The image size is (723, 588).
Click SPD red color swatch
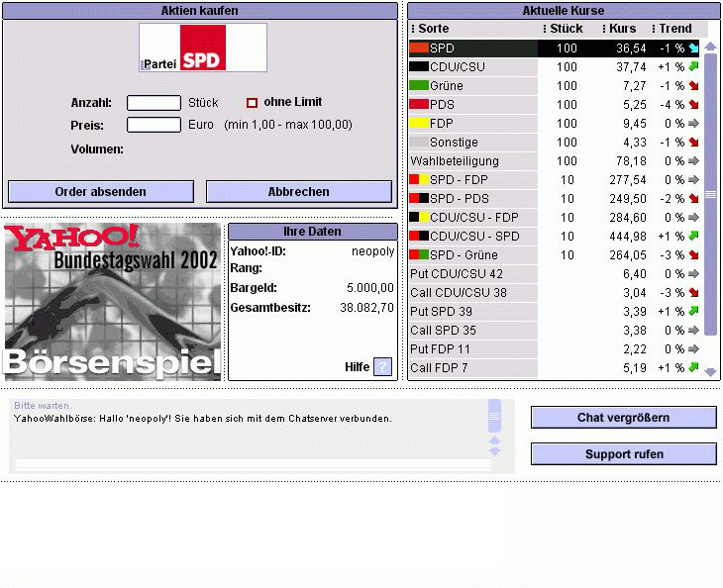pyautogui.click(x=419, y=48)
